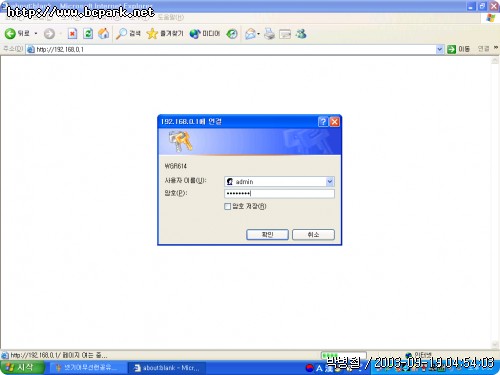Go to the Home page icon
This screenshot has width=500, height=375.
click(x=104, y=34)
